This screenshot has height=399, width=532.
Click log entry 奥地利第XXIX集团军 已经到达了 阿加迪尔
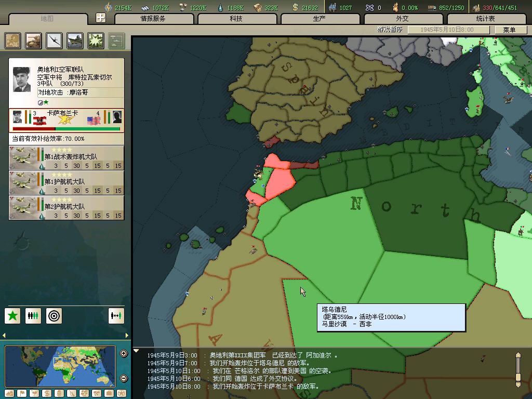[273, 355]
